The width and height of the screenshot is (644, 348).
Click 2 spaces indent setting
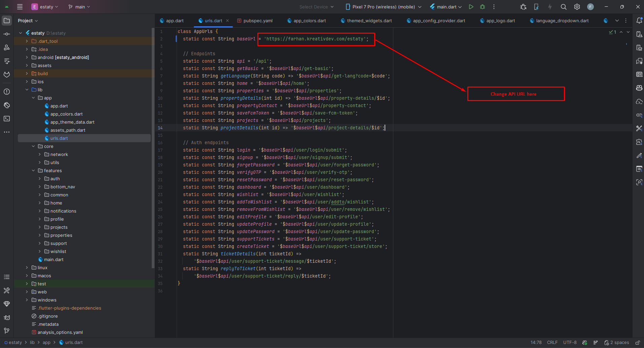617,343
